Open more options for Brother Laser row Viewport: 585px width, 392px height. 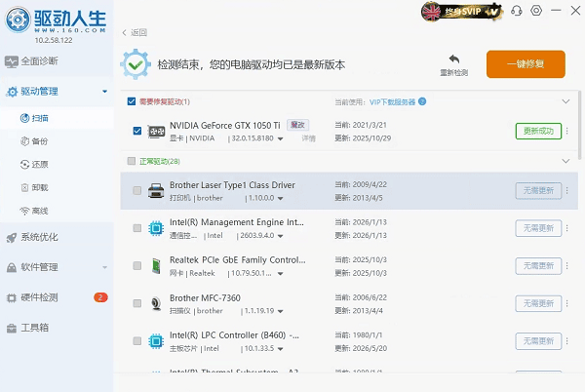pyautogui.click(x=567, y=190)
